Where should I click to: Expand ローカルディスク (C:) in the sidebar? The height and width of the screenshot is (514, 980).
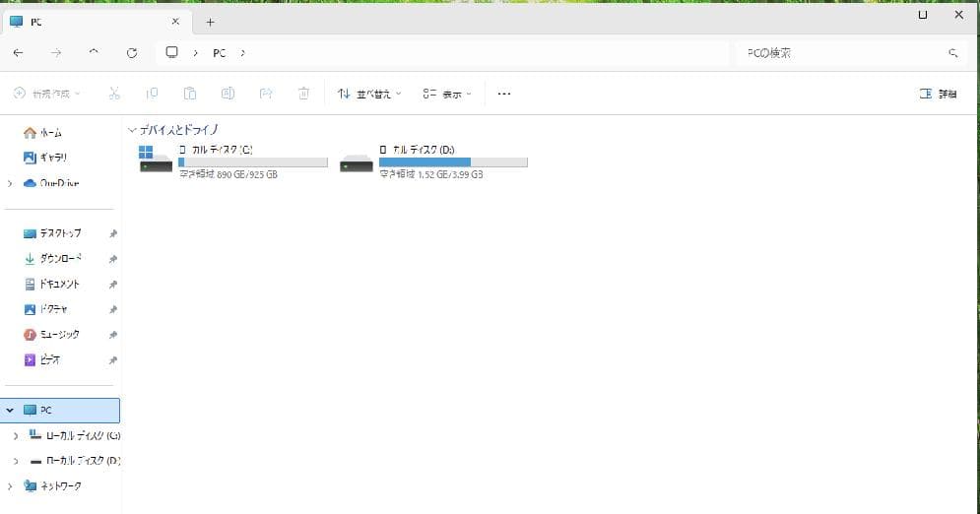(x=16, y=434)
